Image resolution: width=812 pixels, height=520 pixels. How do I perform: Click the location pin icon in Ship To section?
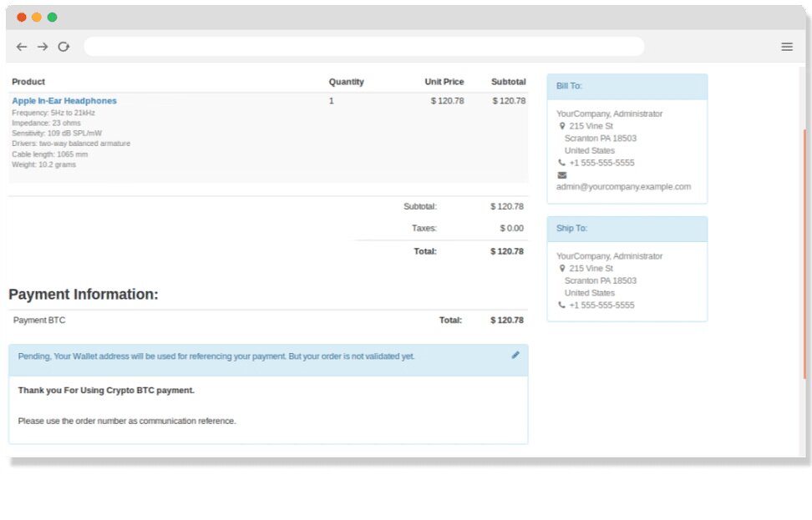pyautogui.click(x=562, y=269)
